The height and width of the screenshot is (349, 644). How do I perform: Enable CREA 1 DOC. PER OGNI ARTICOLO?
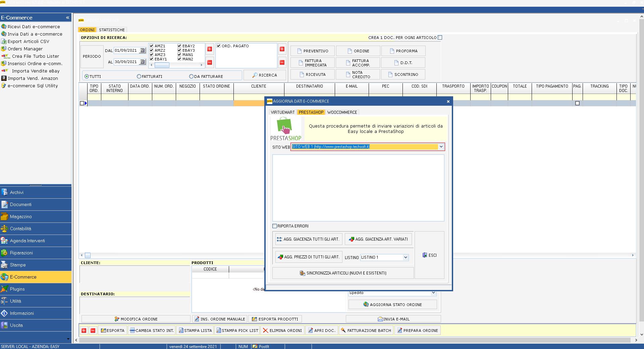coord(440,38)
